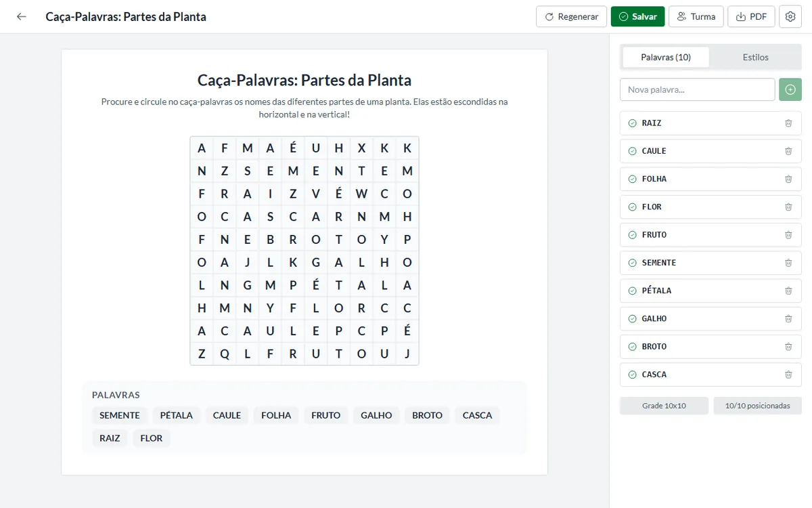Click the check icon beside FLOR

tap(633, 207)
